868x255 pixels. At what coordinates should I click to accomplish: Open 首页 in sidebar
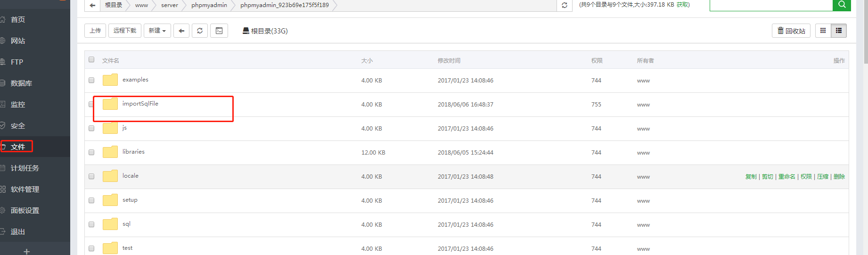click(18, 19)
